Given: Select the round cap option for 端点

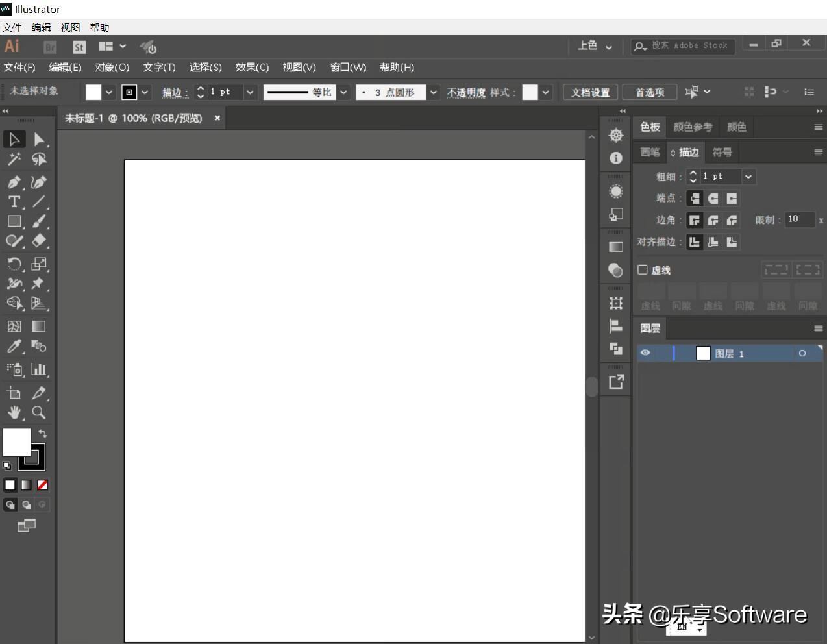Looking at the screenshot, I should [713, 198].
